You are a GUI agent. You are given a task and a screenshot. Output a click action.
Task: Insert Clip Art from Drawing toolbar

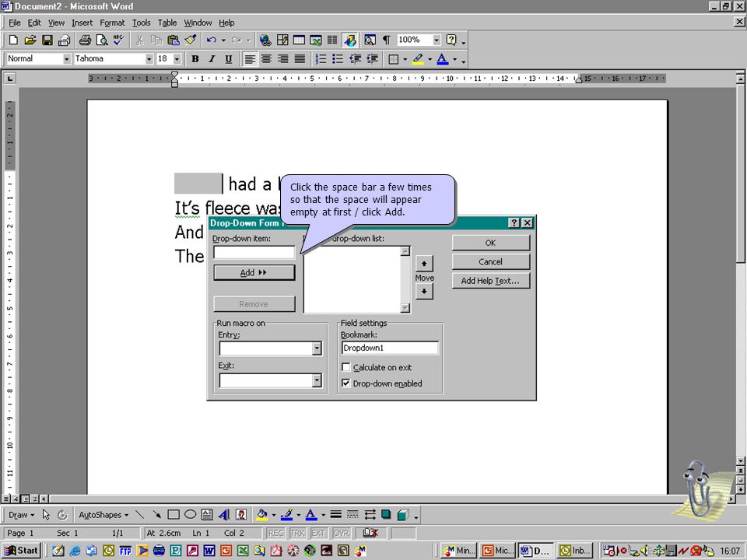(241, 515)
